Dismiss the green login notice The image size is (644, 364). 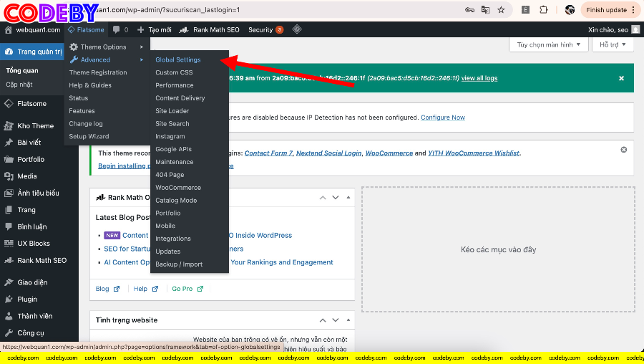621,78
